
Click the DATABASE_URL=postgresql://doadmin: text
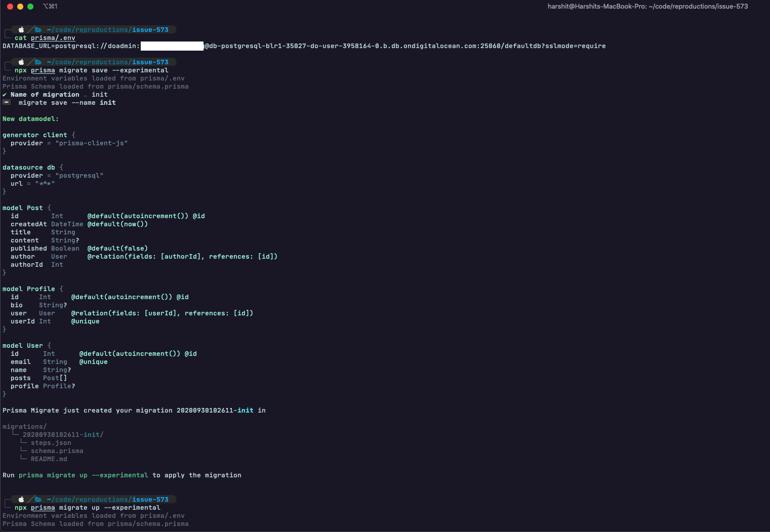coord(71,46)
